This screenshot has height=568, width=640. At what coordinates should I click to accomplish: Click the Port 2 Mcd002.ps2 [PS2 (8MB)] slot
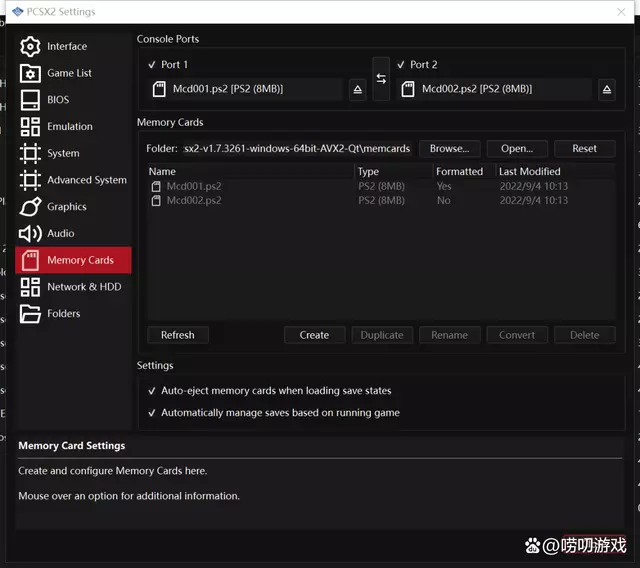(494, 89)
